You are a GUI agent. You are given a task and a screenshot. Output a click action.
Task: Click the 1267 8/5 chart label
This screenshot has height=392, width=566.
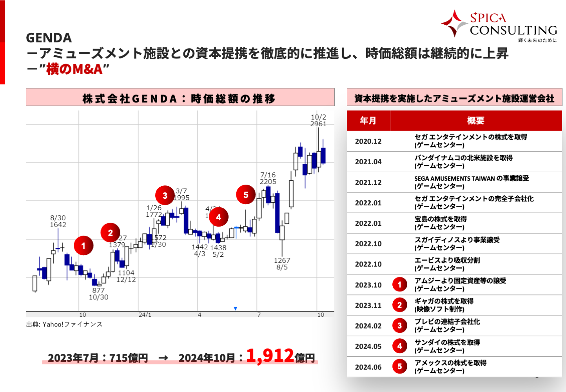(282, 264)
